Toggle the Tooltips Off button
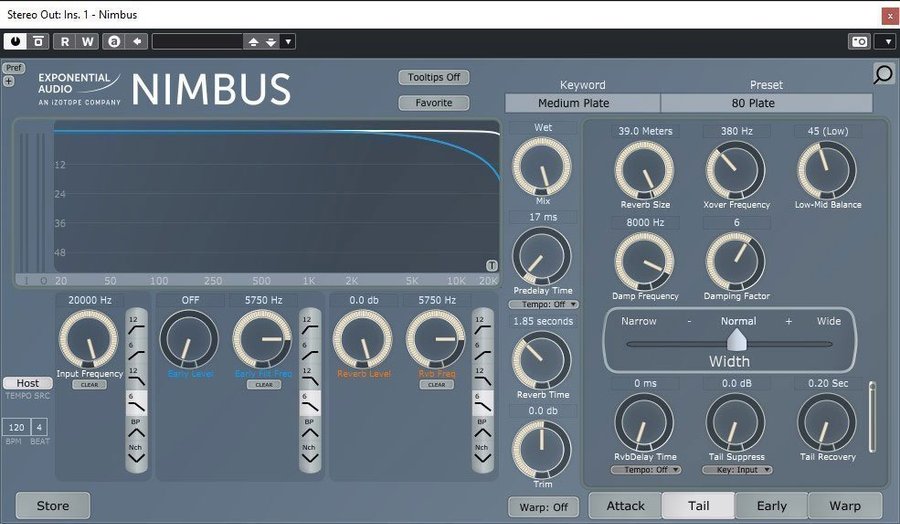Image resolution: width=900 pixels, height=524 pixels. 434,77
